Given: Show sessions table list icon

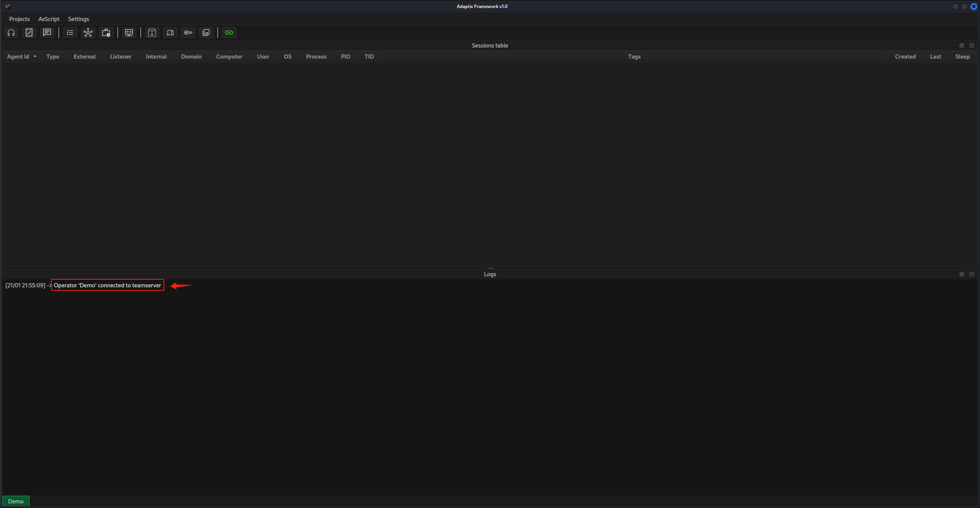Looking at the screenshot, I should [x=70, y=33].
